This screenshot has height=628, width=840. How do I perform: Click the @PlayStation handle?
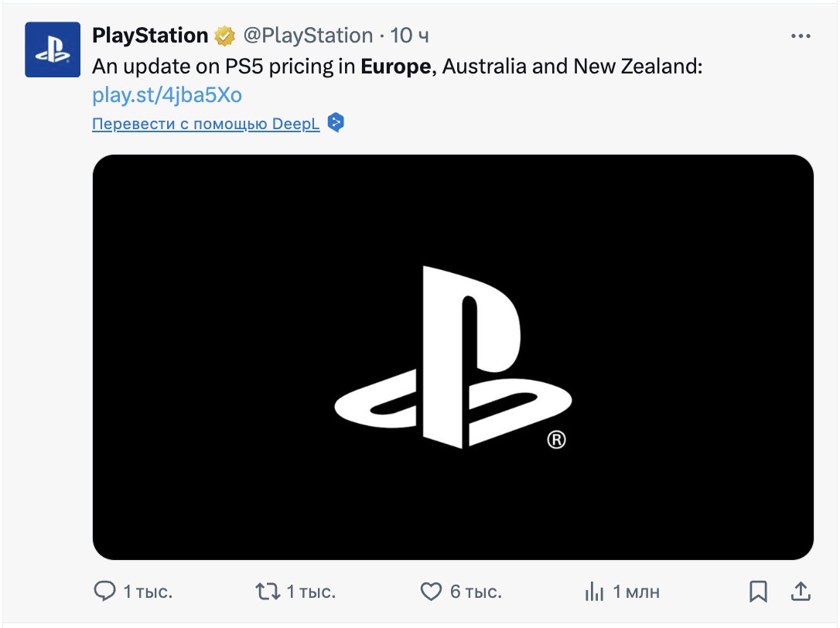coord(308,36)
